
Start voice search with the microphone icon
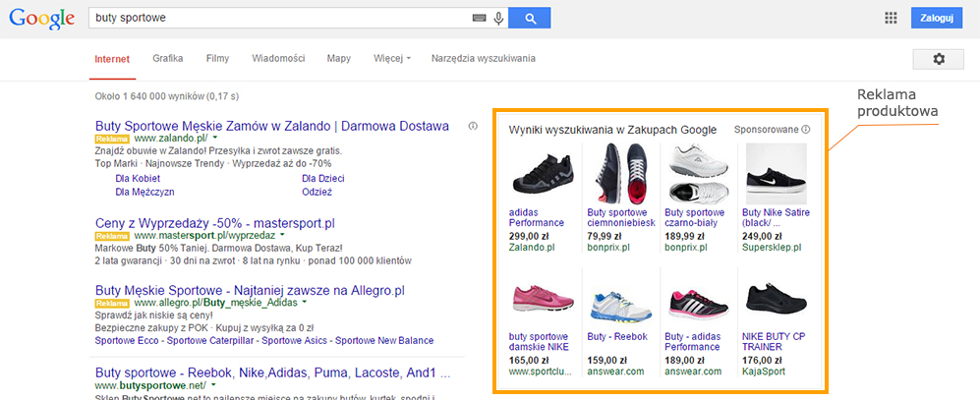(x=498, y=19)
